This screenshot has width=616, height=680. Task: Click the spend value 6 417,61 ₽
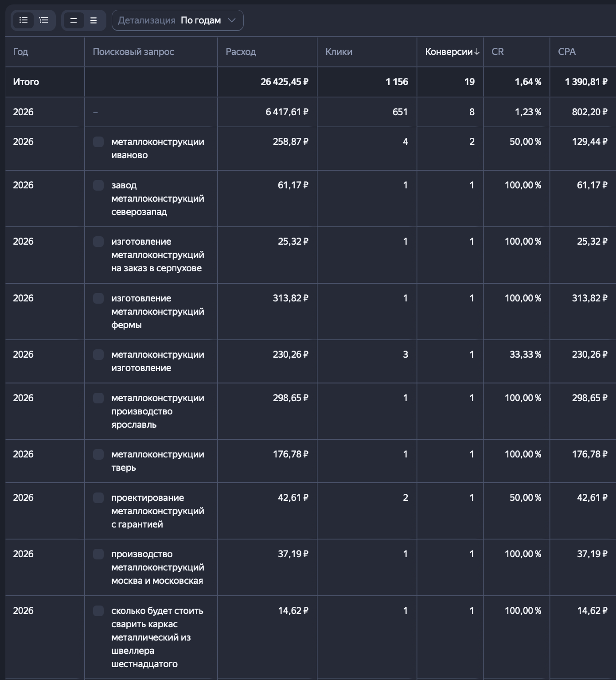[x=287, y=112]
